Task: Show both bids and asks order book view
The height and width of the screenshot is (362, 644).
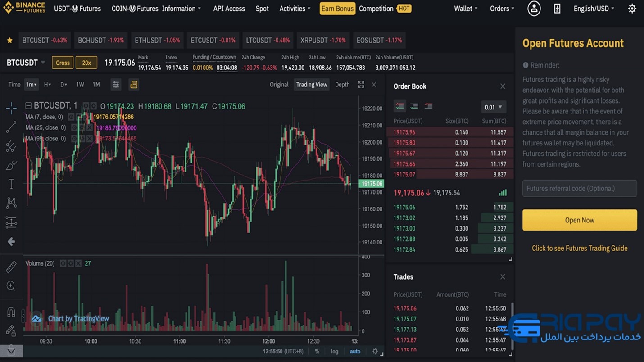Action: point(399,106)
